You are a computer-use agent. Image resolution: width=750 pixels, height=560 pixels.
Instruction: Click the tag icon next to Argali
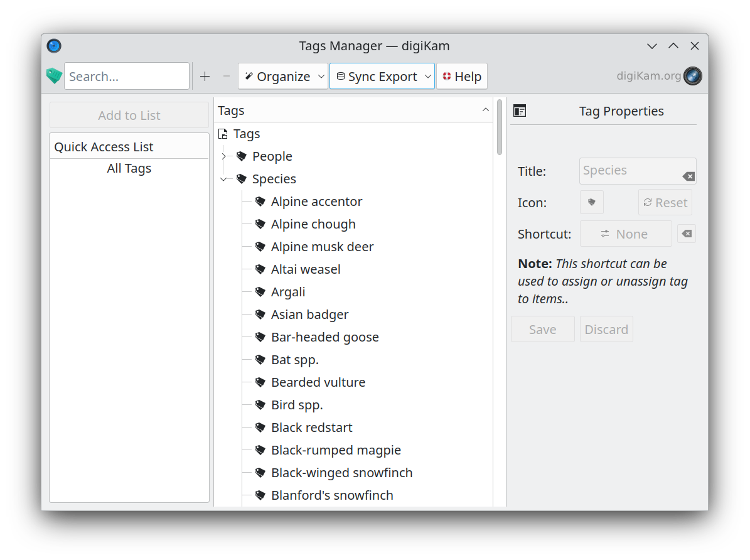click(260, 292)
